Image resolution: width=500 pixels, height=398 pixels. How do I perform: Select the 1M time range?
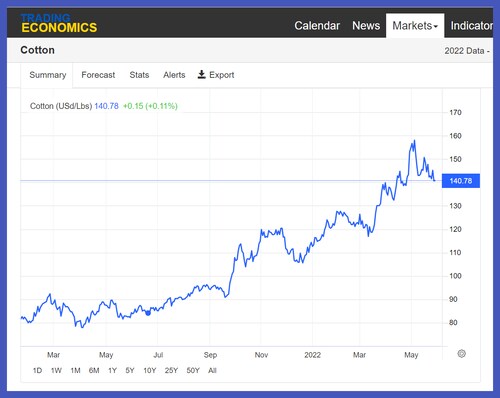pos(75,370)
